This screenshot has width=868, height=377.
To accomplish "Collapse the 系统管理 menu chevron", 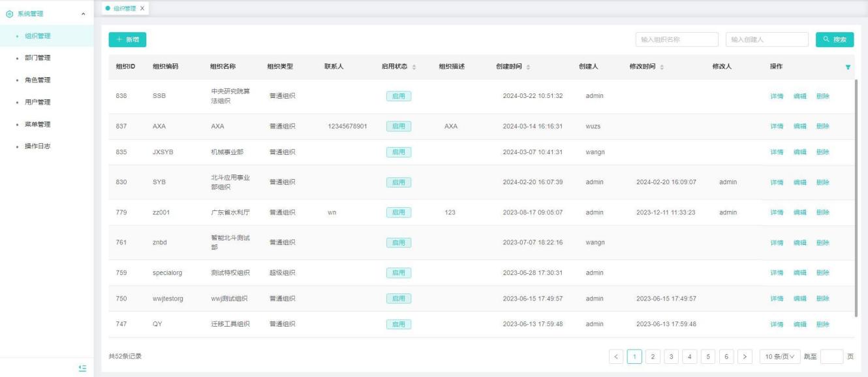I will coord(82,14).
